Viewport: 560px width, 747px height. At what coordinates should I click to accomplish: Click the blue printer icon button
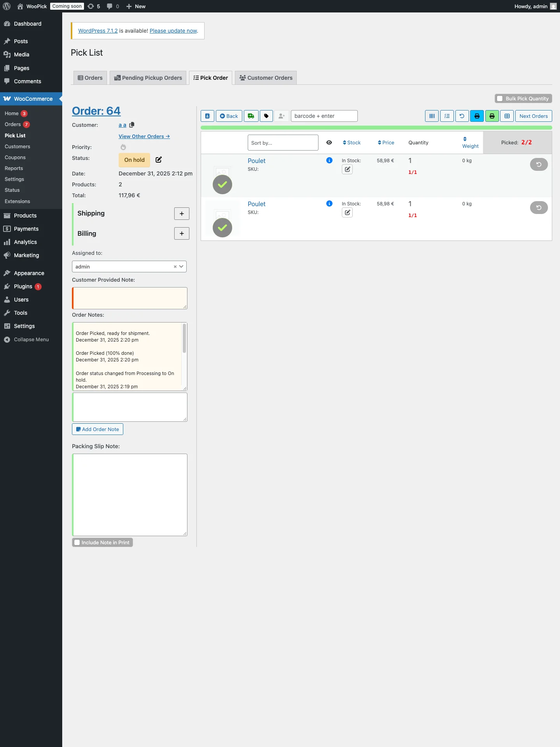[x=477, y=116]
